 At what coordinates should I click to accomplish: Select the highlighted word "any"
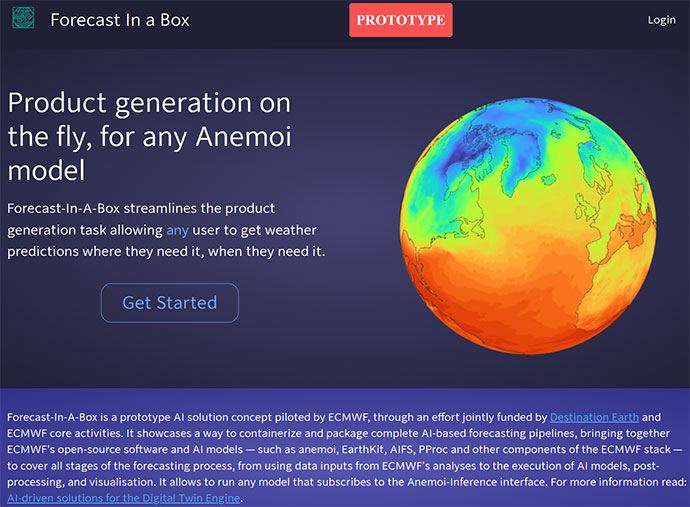click(177, 230)
